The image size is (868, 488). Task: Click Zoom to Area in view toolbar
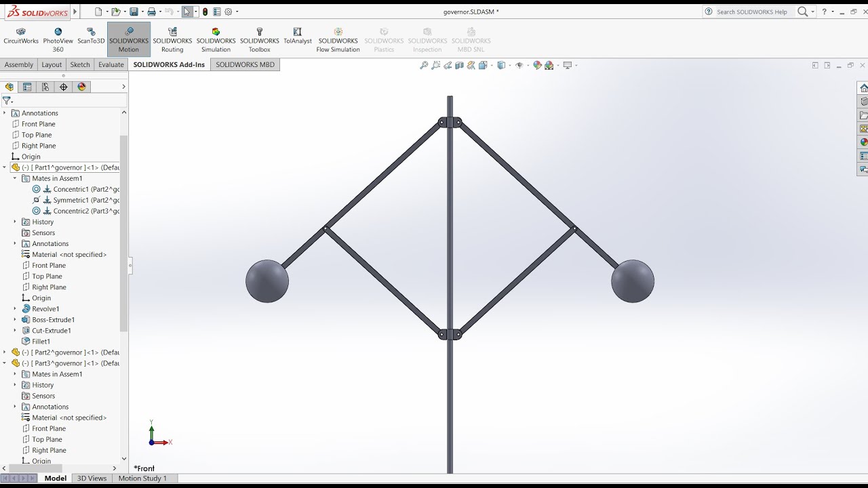[436, 65]
